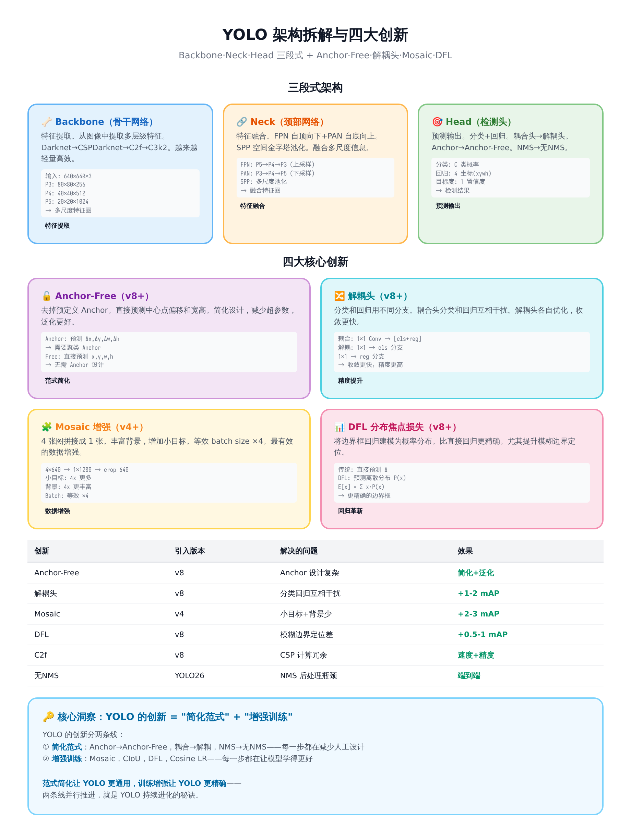Click the Neck（颈部网络）card title
Screen dimensions: 631x840
coord(288,122)
